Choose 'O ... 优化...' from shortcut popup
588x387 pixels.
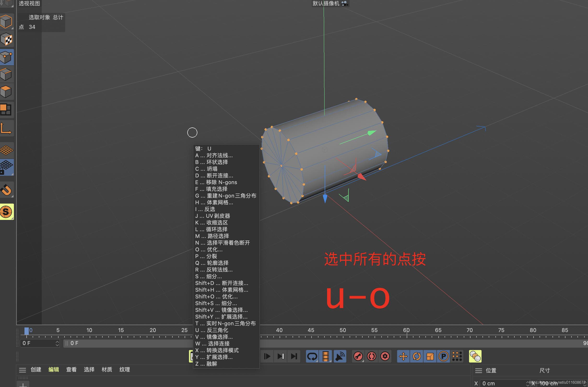click(209, 249)
